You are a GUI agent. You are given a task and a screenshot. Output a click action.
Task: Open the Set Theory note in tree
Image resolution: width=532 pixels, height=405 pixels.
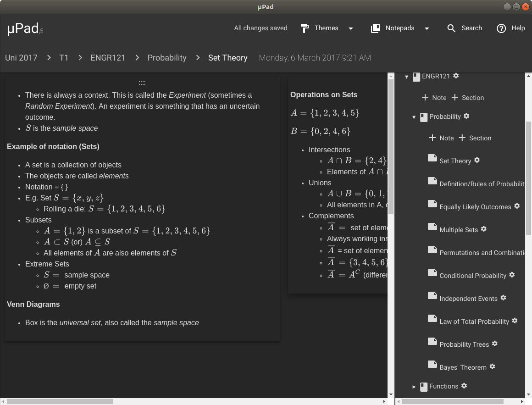[x=455, y=161]
